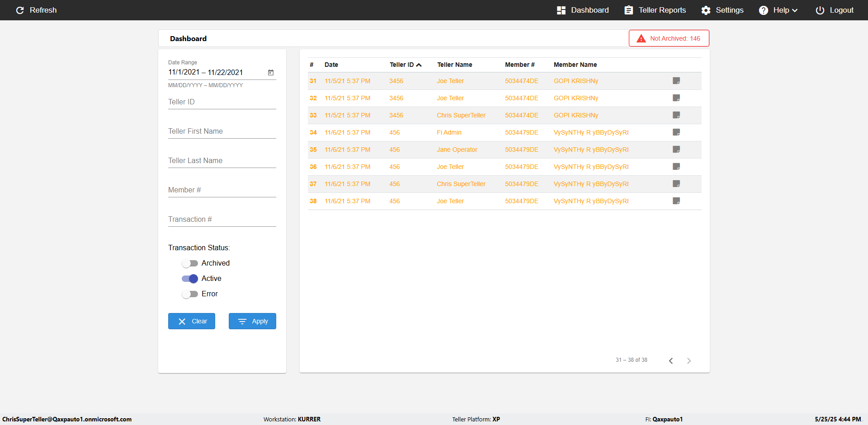The image size is (868, 425).
Task: Sort by the Teller Name column header
Action: coord(454,65)
